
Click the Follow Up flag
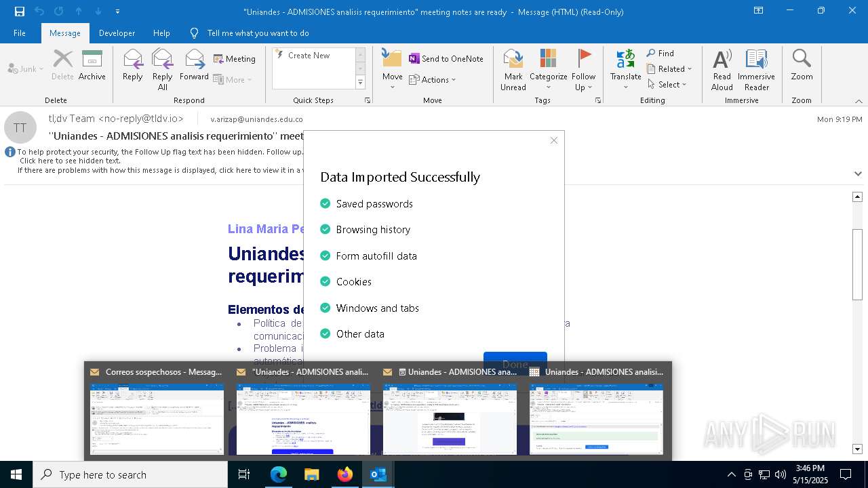click(x=583, y=69)
